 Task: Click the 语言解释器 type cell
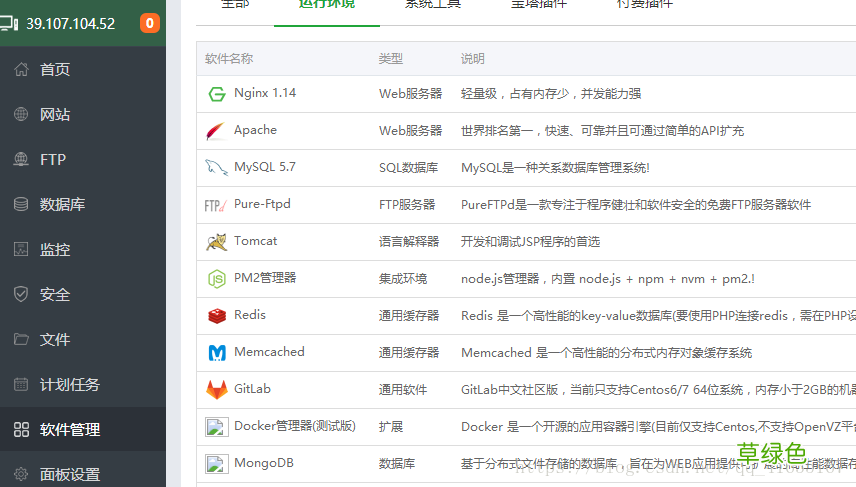point(409,242)
